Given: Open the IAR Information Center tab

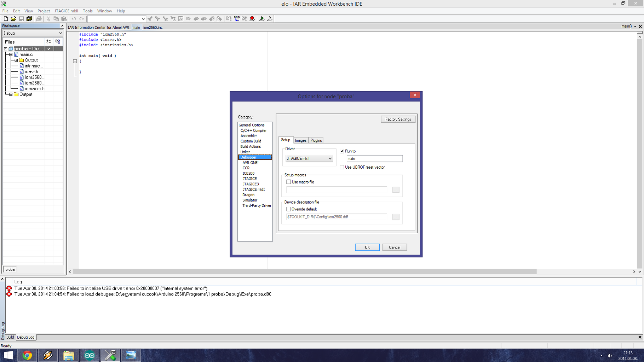Looking at the screenshot, I should pyautogui.click(x=98, y=27).
